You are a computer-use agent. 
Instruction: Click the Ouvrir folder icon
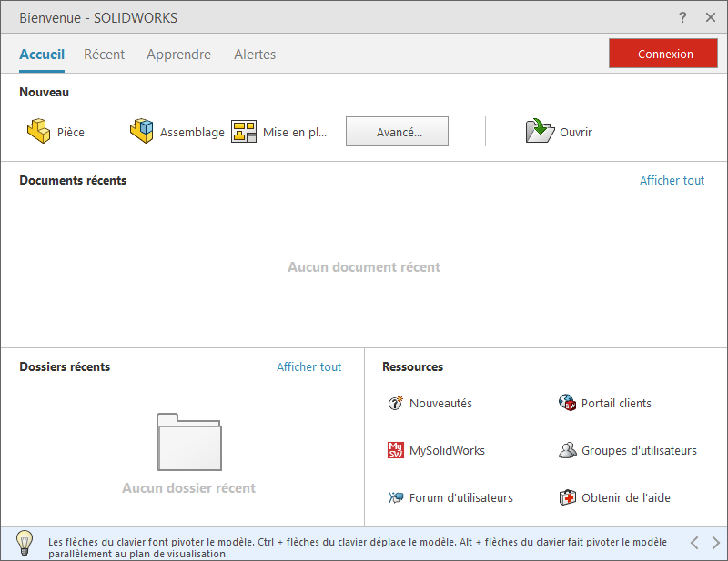[x=540, y=132]
